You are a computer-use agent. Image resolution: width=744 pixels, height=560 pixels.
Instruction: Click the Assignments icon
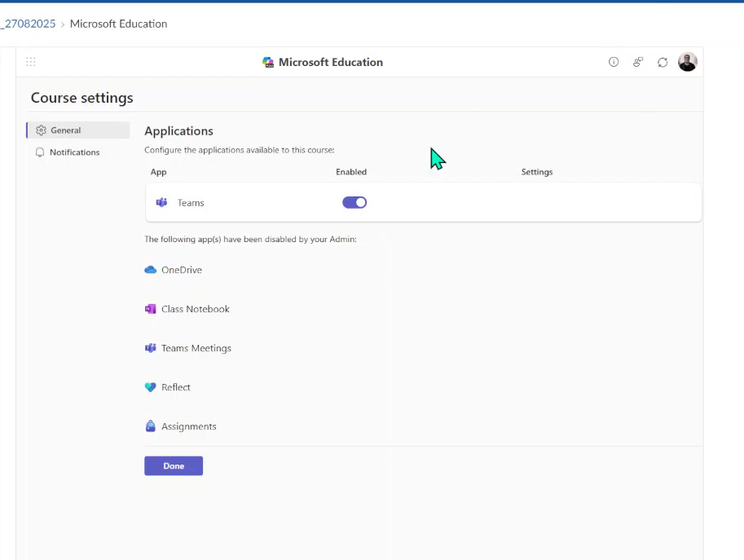tap(150, 426)
